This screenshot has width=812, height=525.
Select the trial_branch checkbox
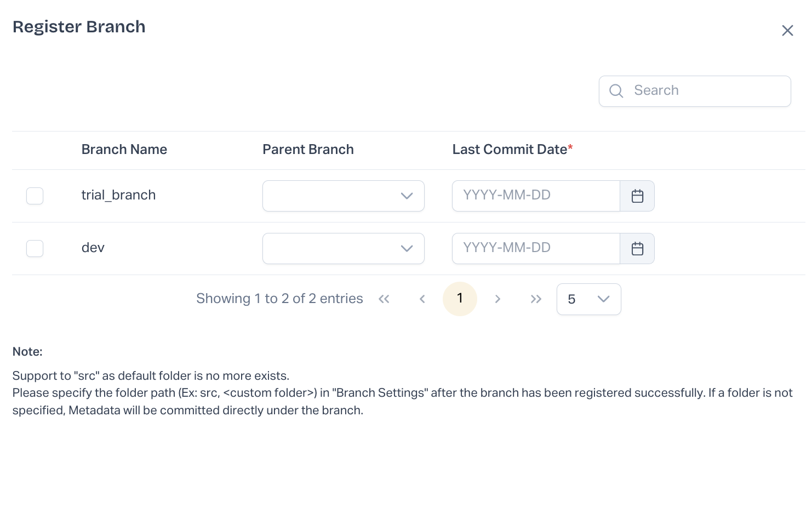pyautogui.click(x=35, y=196)
